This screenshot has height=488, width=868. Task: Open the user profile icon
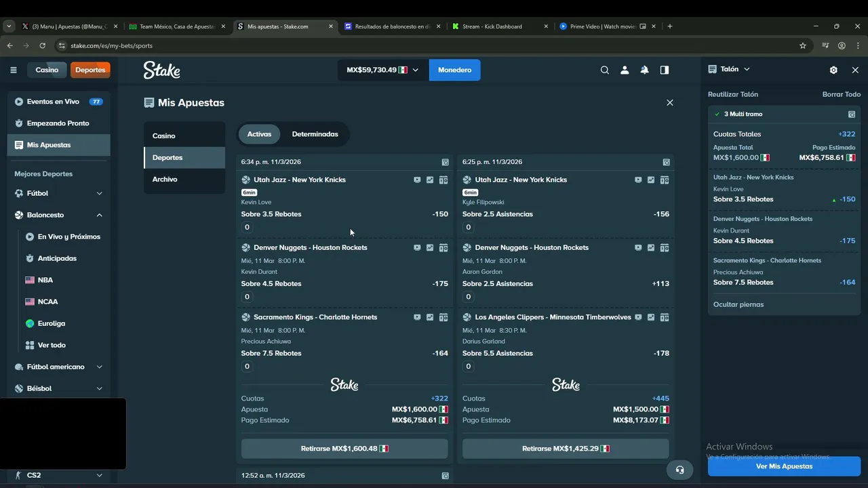pos(625,70)
